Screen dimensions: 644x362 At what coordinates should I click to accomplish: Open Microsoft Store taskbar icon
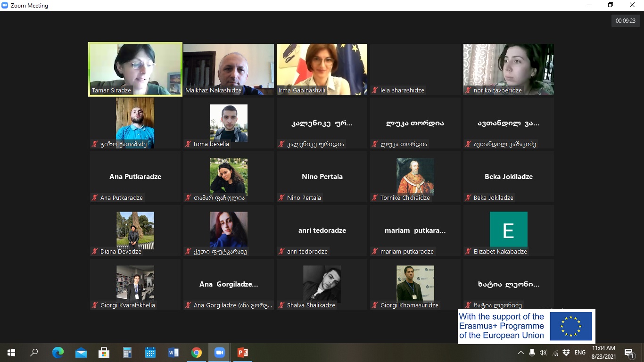(104, 353)
